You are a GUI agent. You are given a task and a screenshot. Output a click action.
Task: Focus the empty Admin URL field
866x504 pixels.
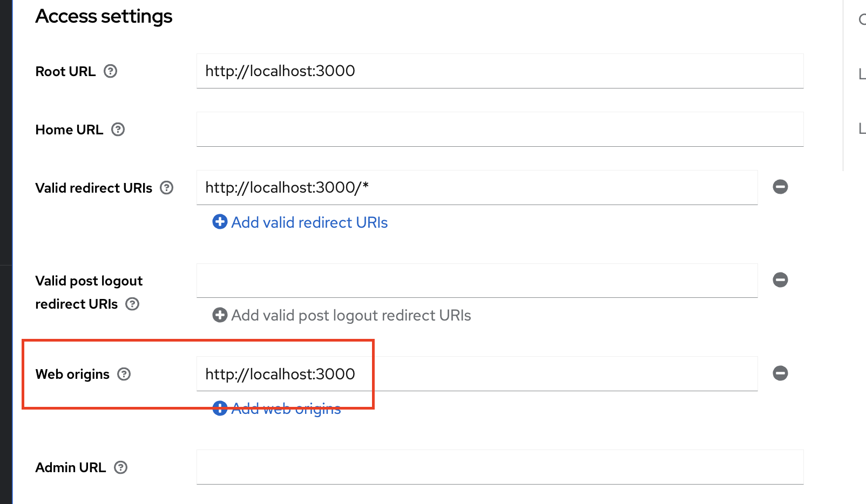pyautogui.click(x=500, y=467)
